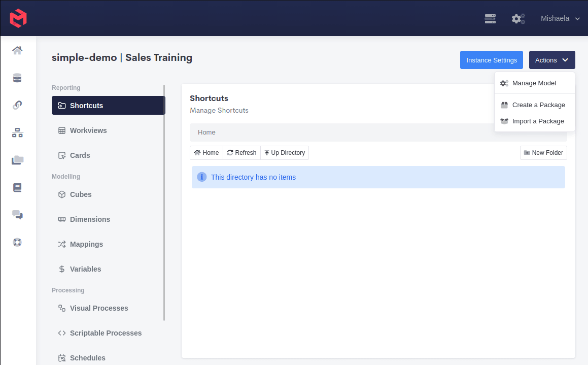Choose Create a Package menu item
588x365 pixels.
pyautogui.click(x=534, y=105)
